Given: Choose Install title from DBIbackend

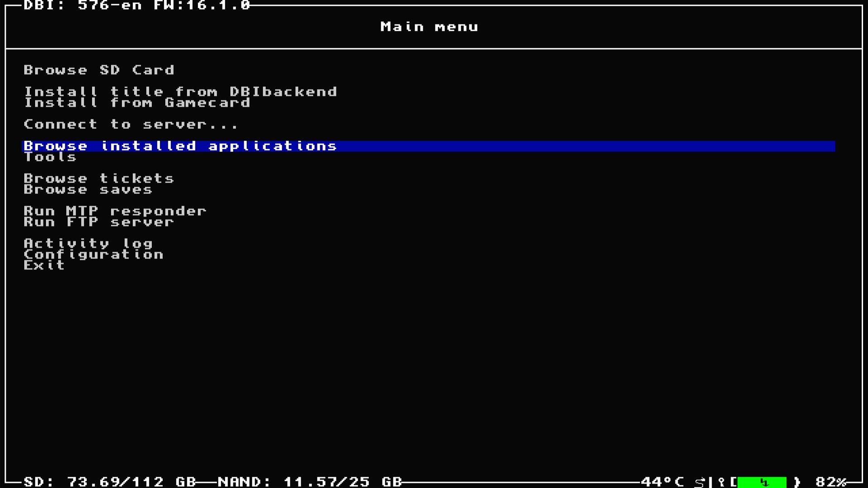Looking at the screenshot, I should [x=180, y=92].
